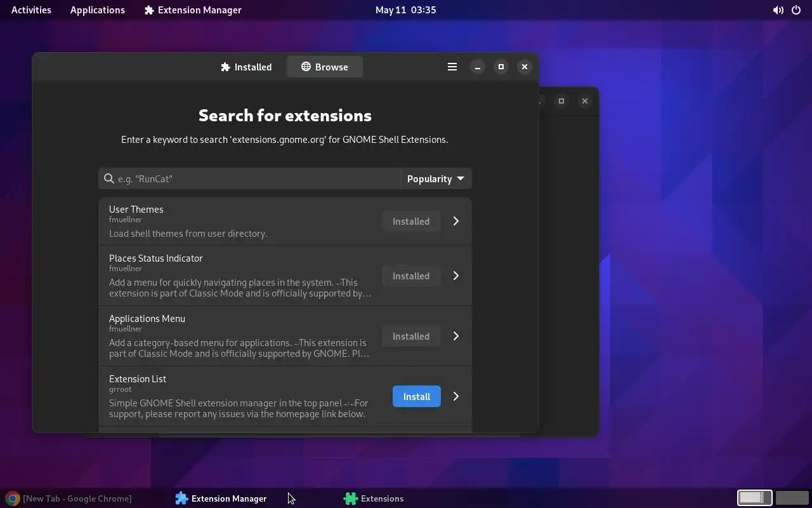Close the background Extensions window
This screenshot has width=812, height=508.
click(x=585, y=101)
